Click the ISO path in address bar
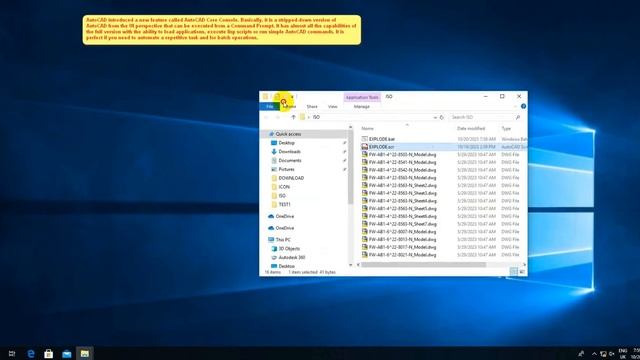640x360 pixels. 316,117
